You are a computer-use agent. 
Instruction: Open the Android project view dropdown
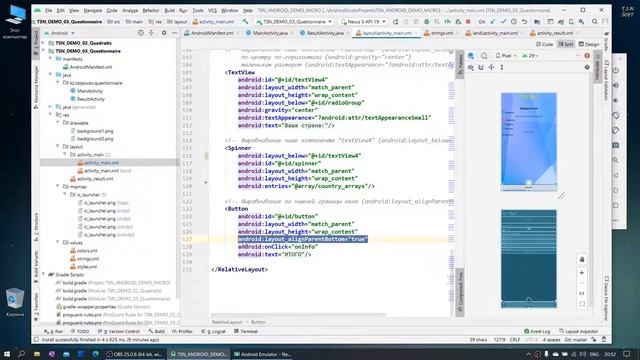pos(60,33)
